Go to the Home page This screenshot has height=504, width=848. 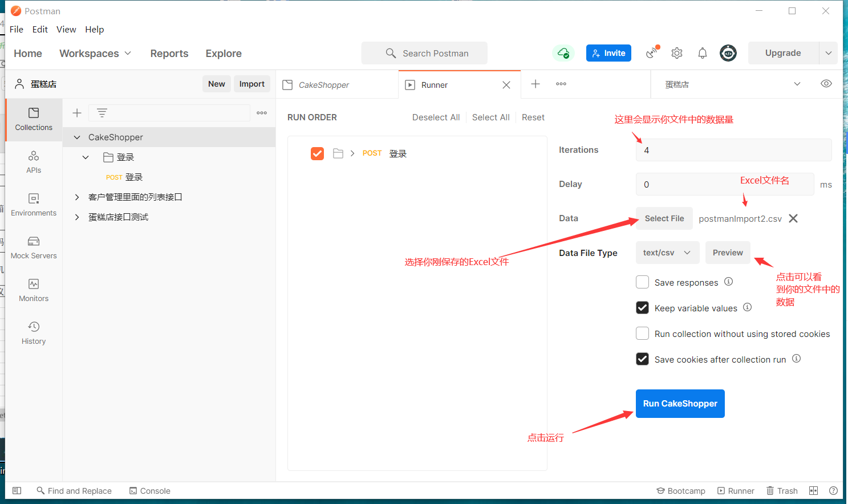(x=28, y=53)
